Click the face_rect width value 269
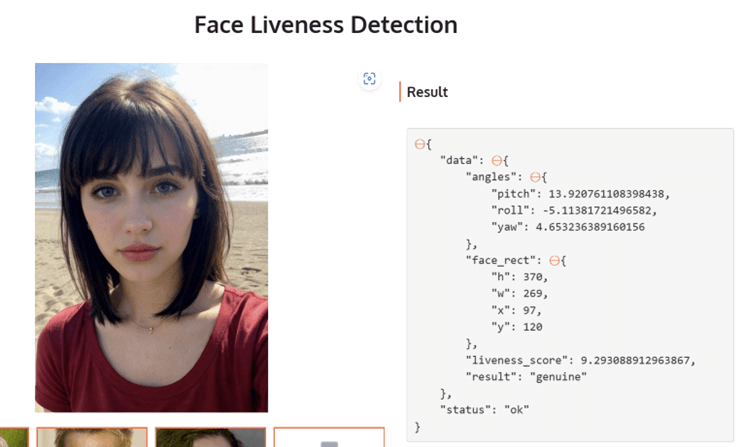Viewport: 742px width, 447px height. tap(534, 293)
